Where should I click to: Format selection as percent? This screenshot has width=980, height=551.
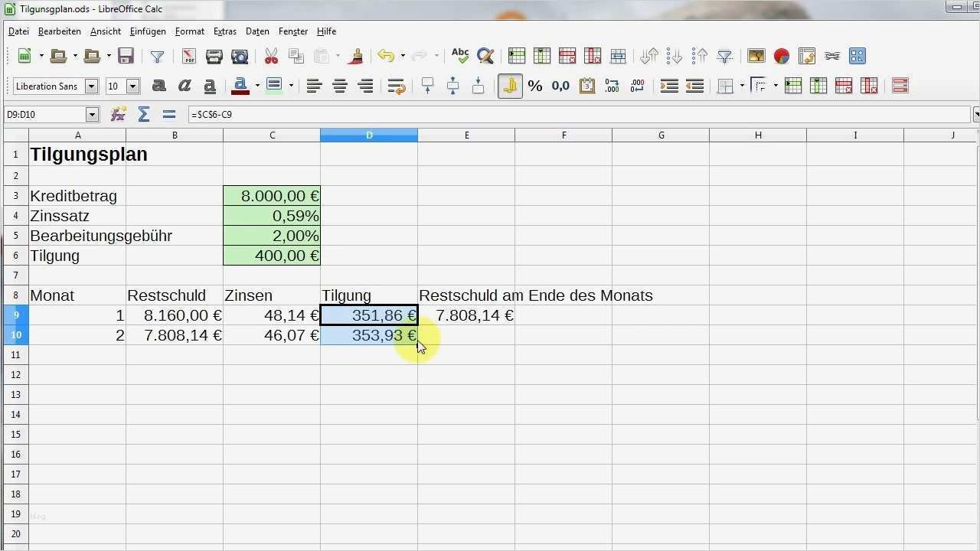coord(535,86)
